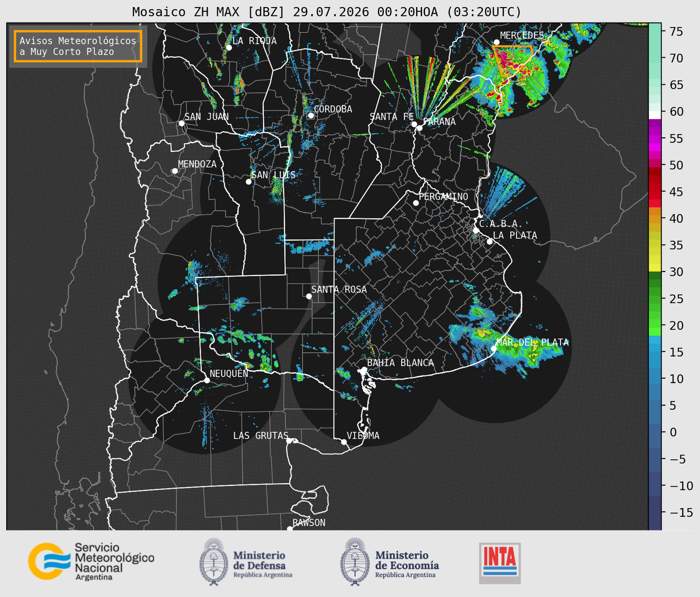Click the 60 dBZ white color band

[x=654, y=115]
